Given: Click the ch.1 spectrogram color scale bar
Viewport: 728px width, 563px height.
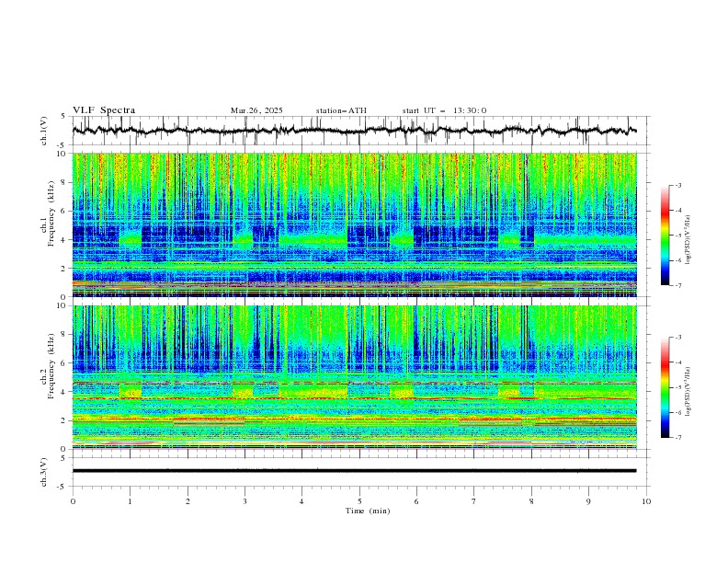Looking at the screenshot, I should pos(665,236).
